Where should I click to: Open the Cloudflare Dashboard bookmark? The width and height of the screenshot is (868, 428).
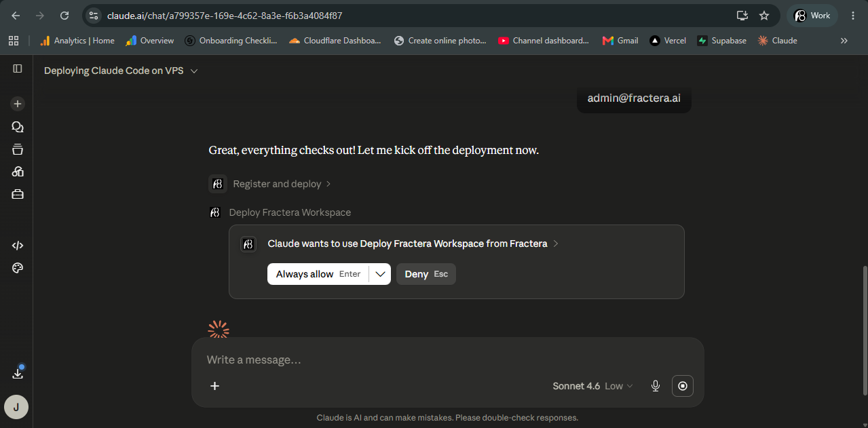point(335,41)
